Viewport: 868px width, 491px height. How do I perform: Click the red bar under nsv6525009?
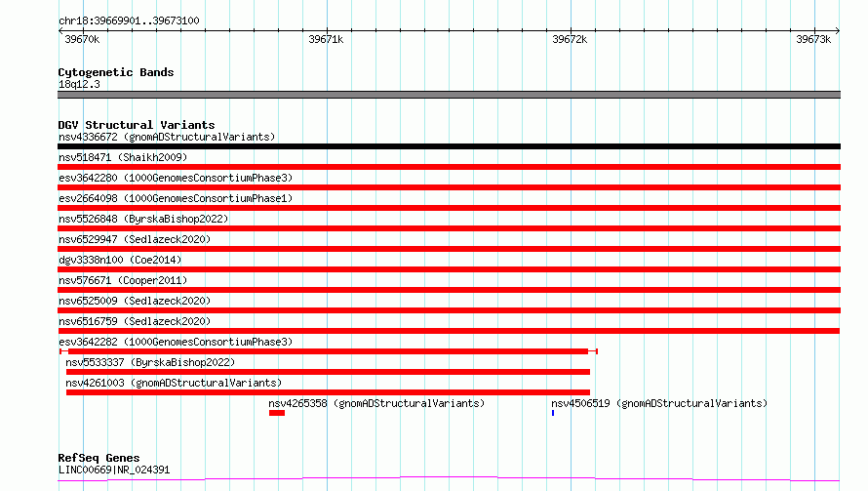[449, 310]
